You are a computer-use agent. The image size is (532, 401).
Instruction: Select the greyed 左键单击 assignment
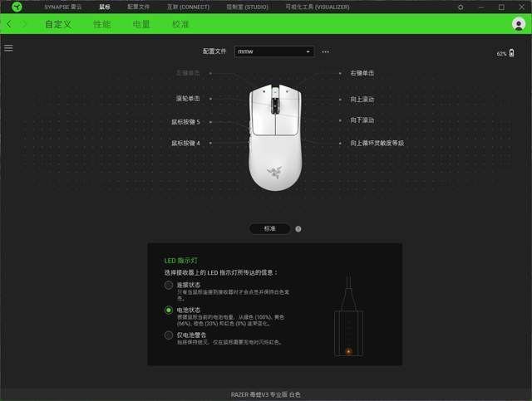[x=188, y=73]
